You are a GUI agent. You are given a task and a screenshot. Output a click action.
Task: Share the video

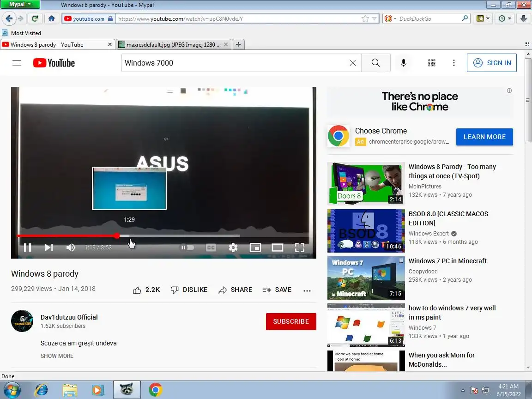235,290
